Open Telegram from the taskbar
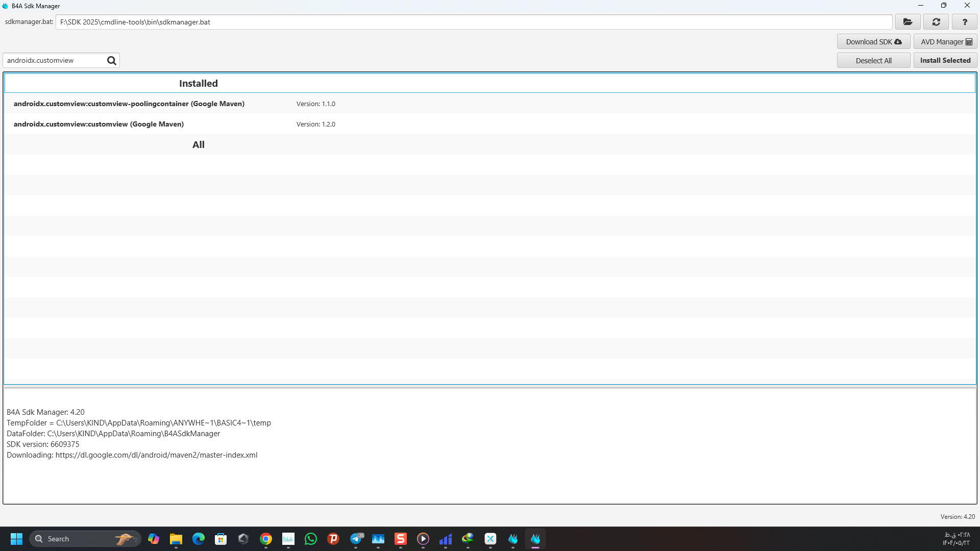 tap(356, 539)
